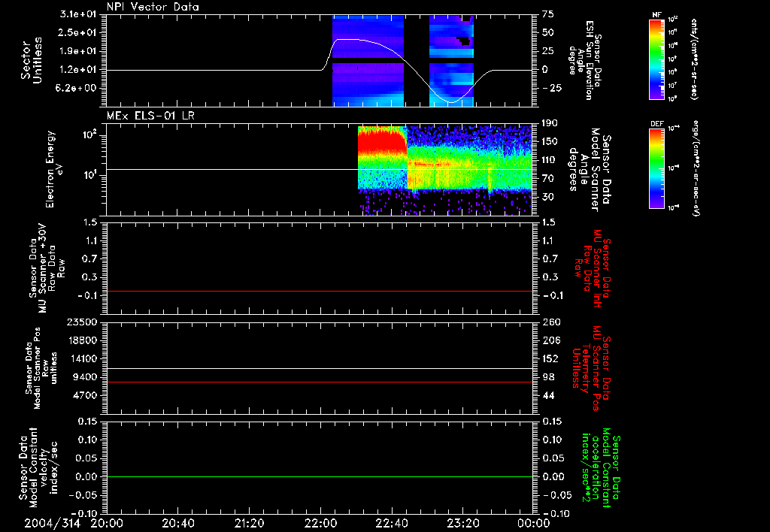Image resolution: width=770 pixels, height=532 pixels.
Task: Select the green 'Model Constant acceleration' label
Action: tap(602, 469)
